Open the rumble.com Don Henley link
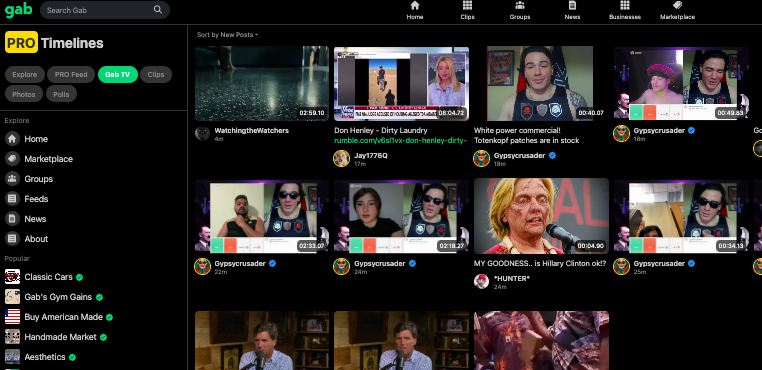The image size is (762, 370). (x=400, y=141)
